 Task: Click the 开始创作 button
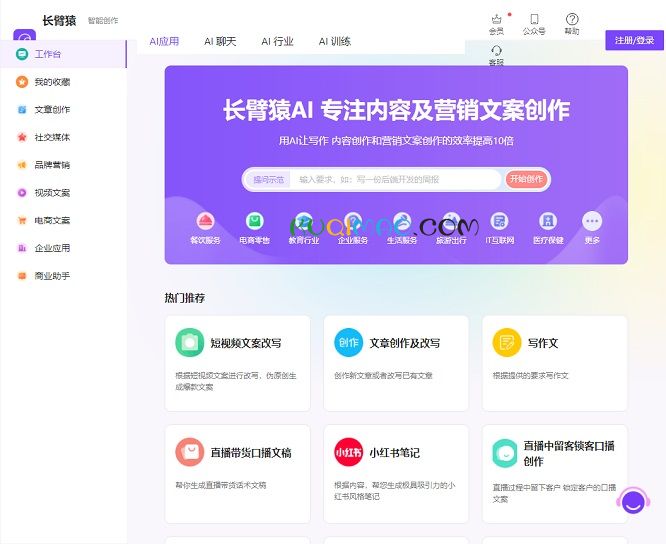[x=526, y=179]
